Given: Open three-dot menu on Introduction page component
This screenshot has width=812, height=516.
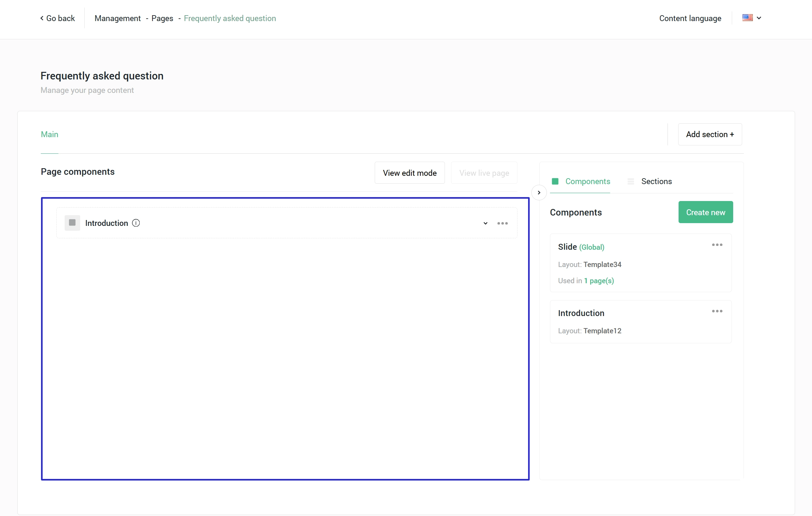Looking at the screenshot, I should [502, 223].
